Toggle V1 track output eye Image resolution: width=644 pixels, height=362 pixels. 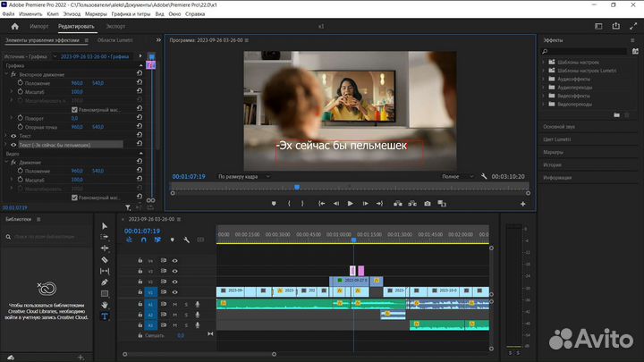pos(175,292)
